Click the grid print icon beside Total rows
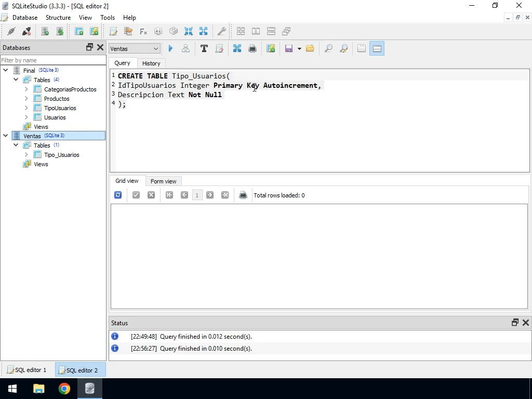The image size is (532, 399). pyautogui.click(x=243, y=195)
